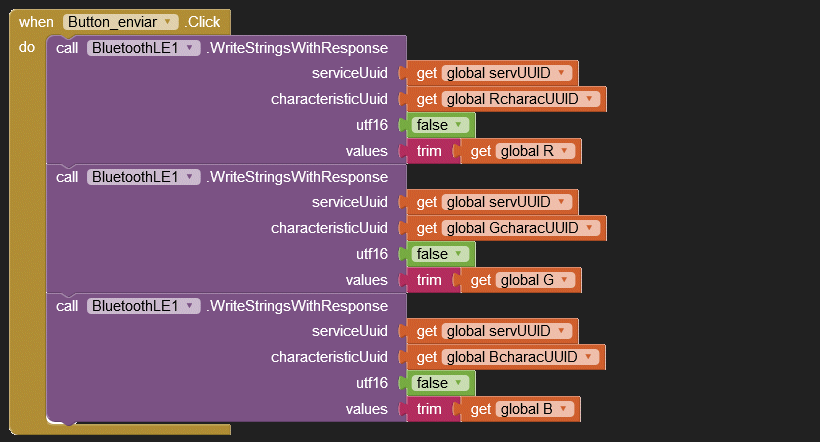Expand the global RcharacUUID variable dropdown

coord(590,99)
